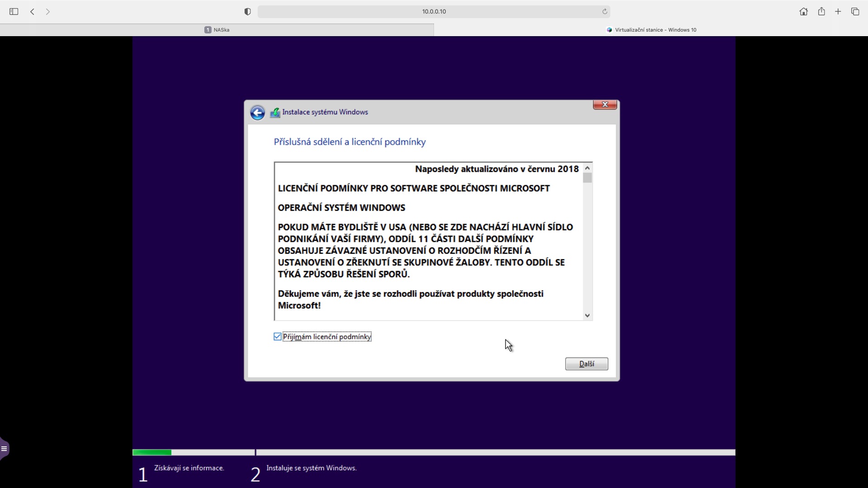868x488 pixels.
Task: Open the home page icon
Action: 803,12
